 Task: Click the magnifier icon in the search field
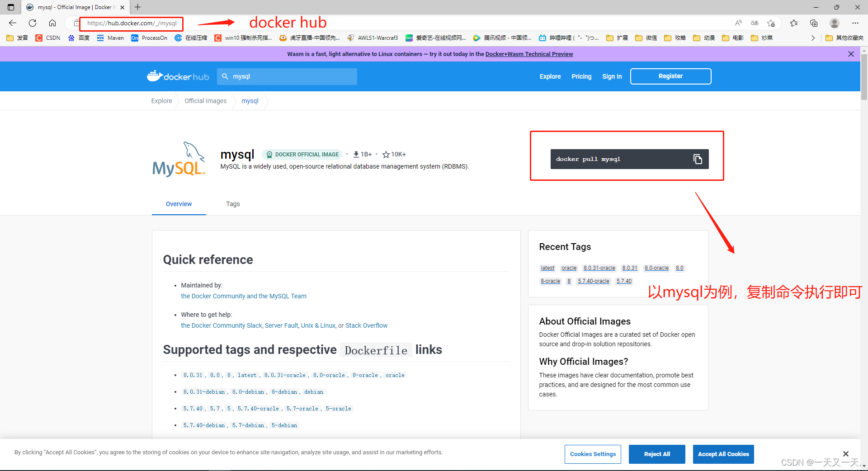(x=225, y=76)
